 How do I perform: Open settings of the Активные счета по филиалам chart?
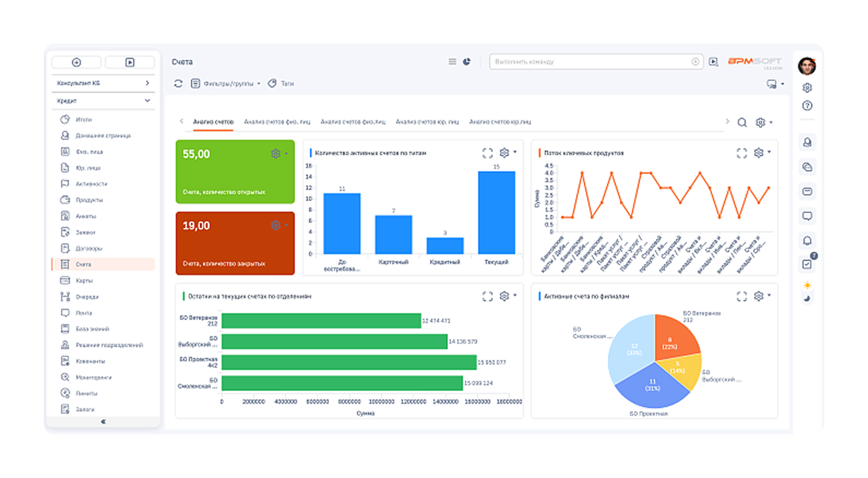coord(762,296)
